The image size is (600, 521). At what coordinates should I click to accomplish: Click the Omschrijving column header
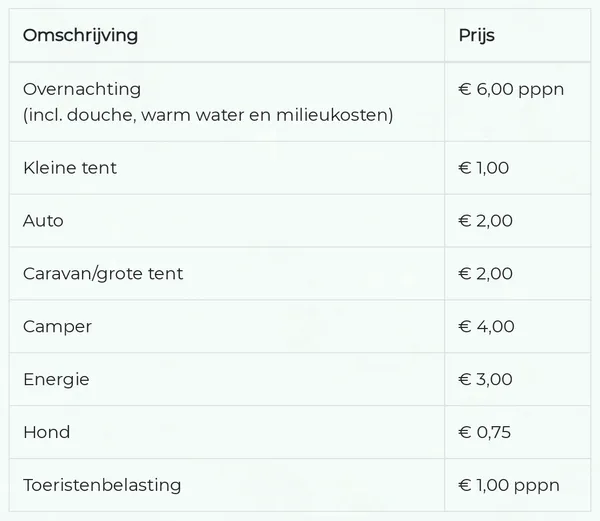pyautogui.click(x=80, y=36)
